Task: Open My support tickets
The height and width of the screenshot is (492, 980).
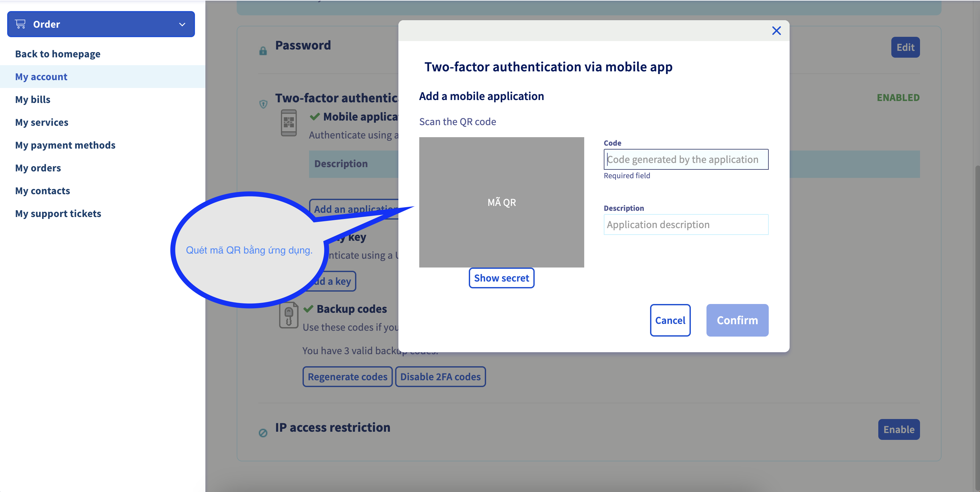Action: [58, 214]
